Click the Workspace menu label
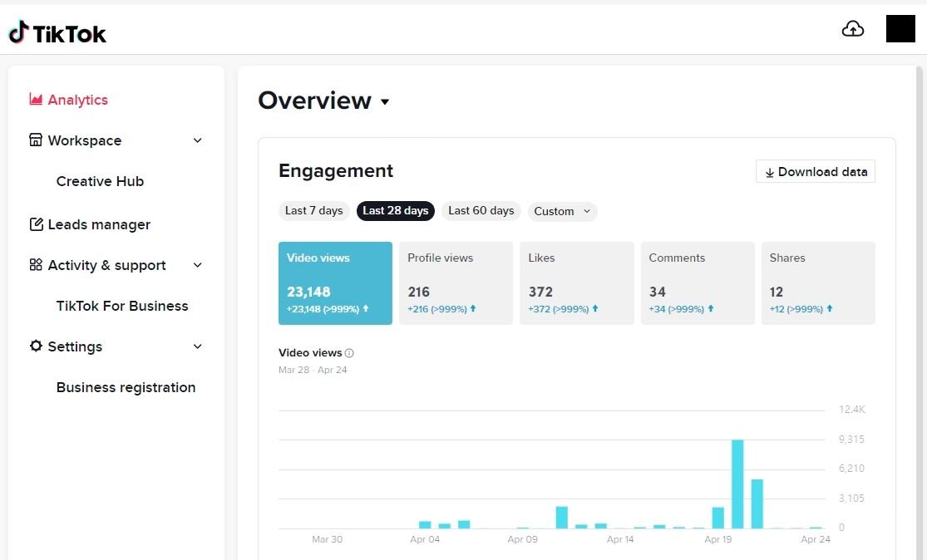This screenshot has width=927, height=560. pos(85,140)
